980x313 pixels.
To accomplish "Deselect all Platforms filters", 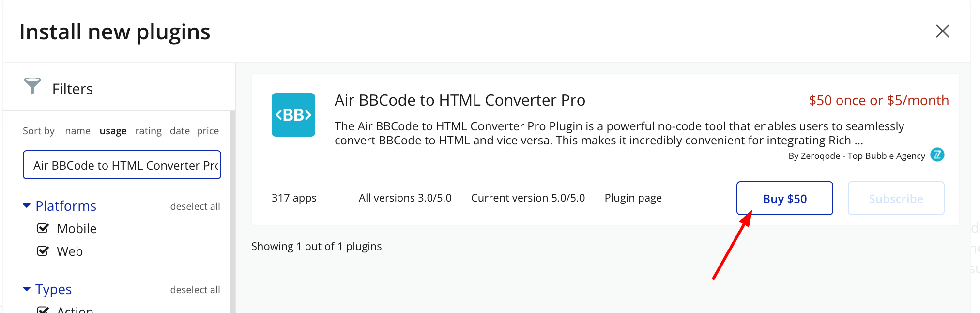I will coord(195,206).
